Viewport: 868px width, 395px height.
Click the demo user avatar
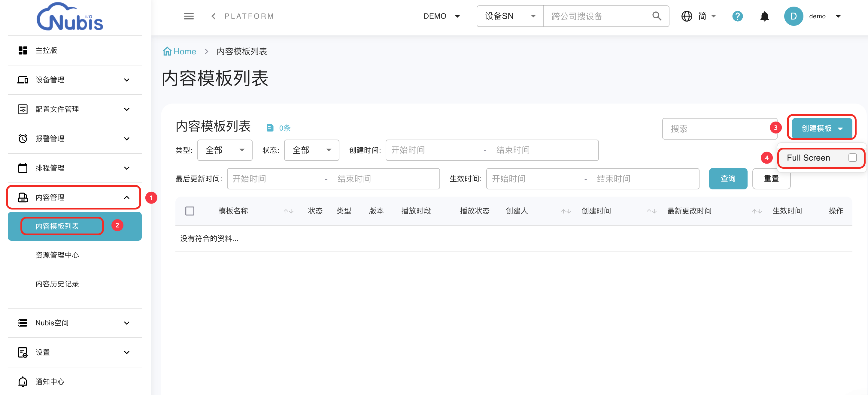793,16
